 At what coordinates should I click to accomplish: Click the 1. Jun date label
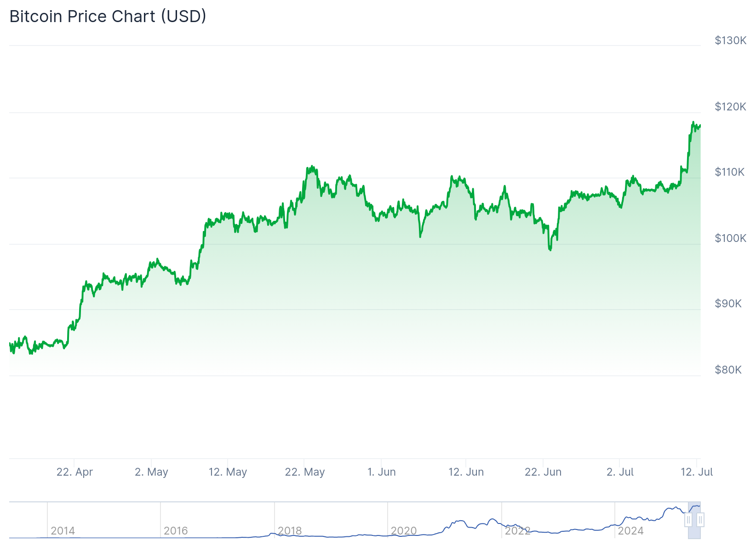(381, 472)
